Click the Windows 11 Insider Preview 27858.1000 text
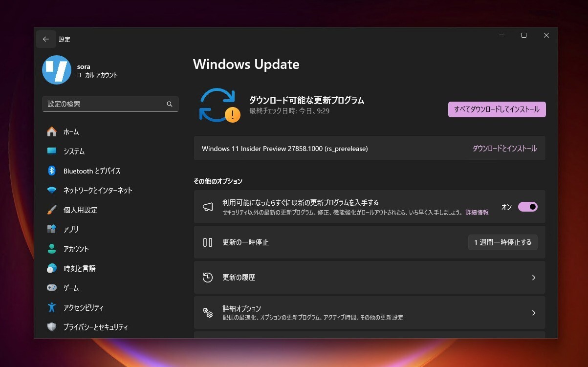Screen dimensions: 588x367 click(284, 149)
